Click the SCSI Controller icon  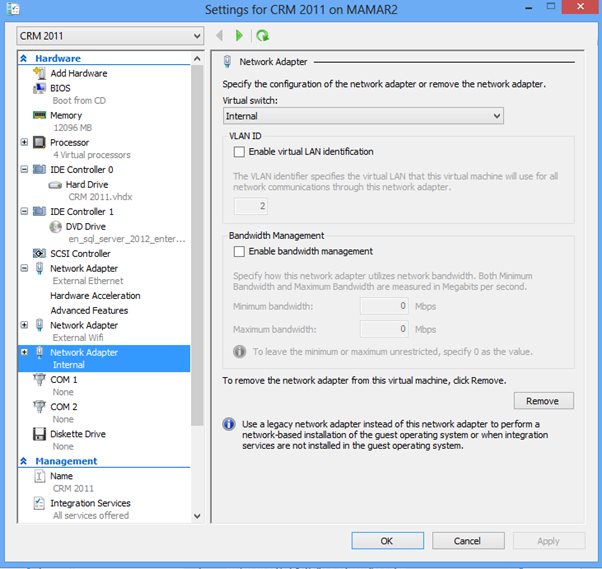point(39,254)
